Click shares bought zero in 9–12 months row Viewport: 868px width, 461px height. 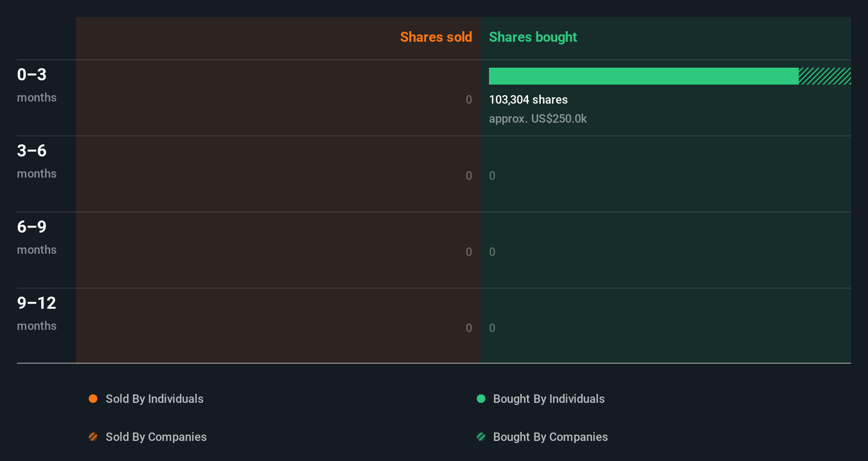(492, 328)
